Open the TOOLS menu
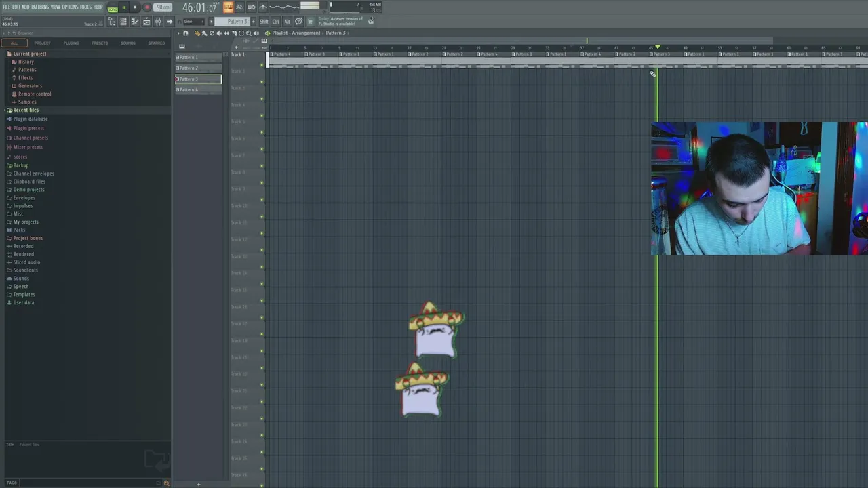The image size is (868, 488). click(x=85, y=7)
